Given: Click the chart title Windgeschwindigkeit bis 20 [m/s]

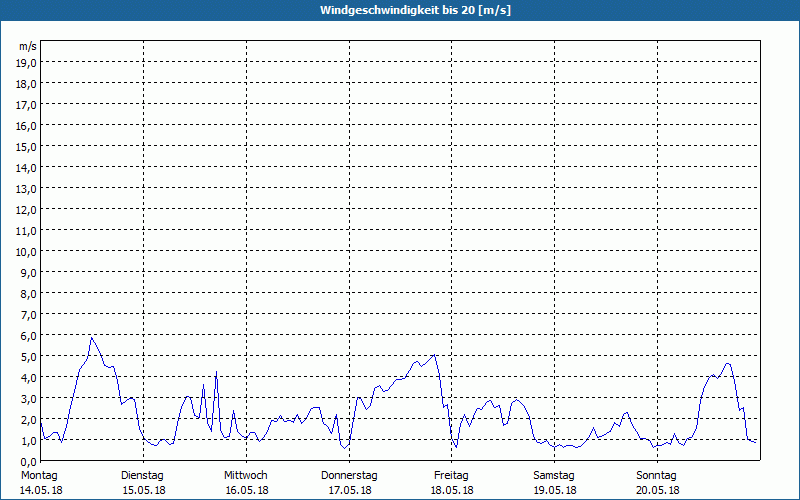Looking at the screenshot, I should pos(415,10).
